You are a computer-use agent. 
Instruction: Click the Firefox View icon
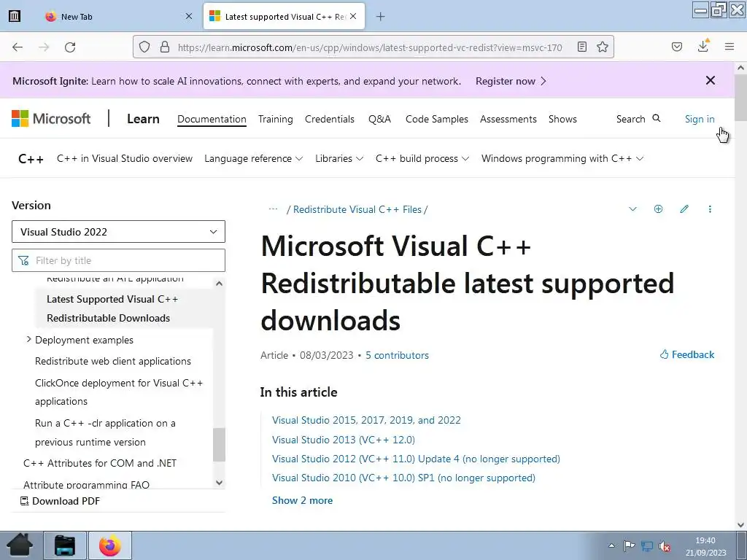pyautogui.click(x=15, y=16)
